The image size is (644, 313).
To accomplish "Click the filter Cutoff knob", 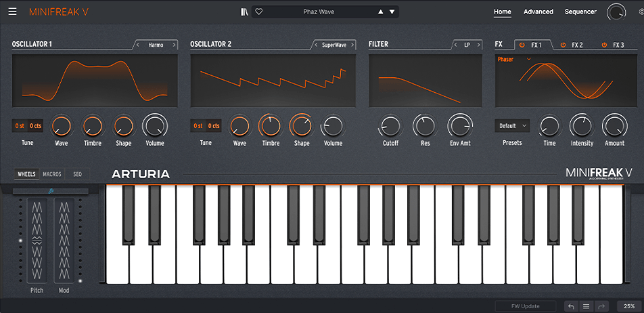I will click(x=390, y=126).
